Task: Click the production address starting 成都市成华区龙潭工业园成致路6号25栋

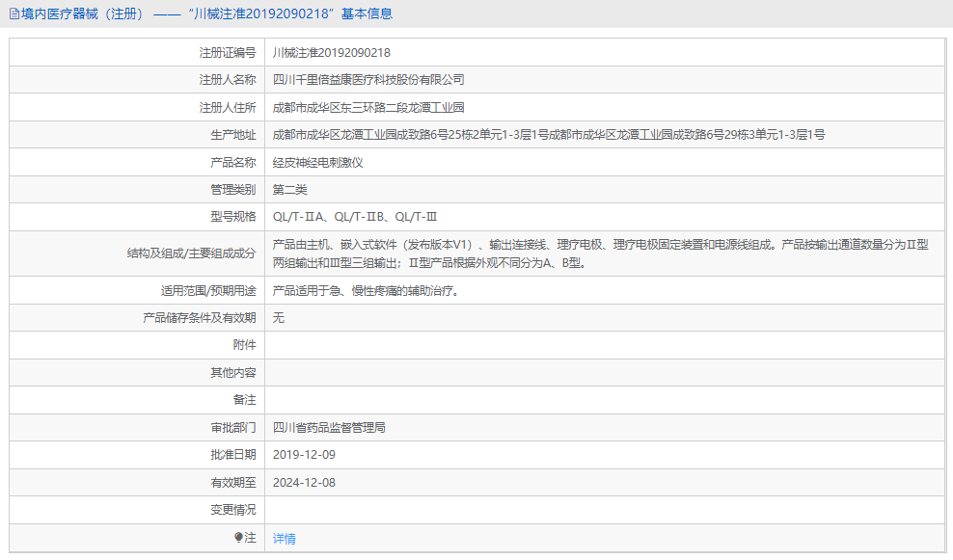Action: pyautogui.click(x=548, y=135)
